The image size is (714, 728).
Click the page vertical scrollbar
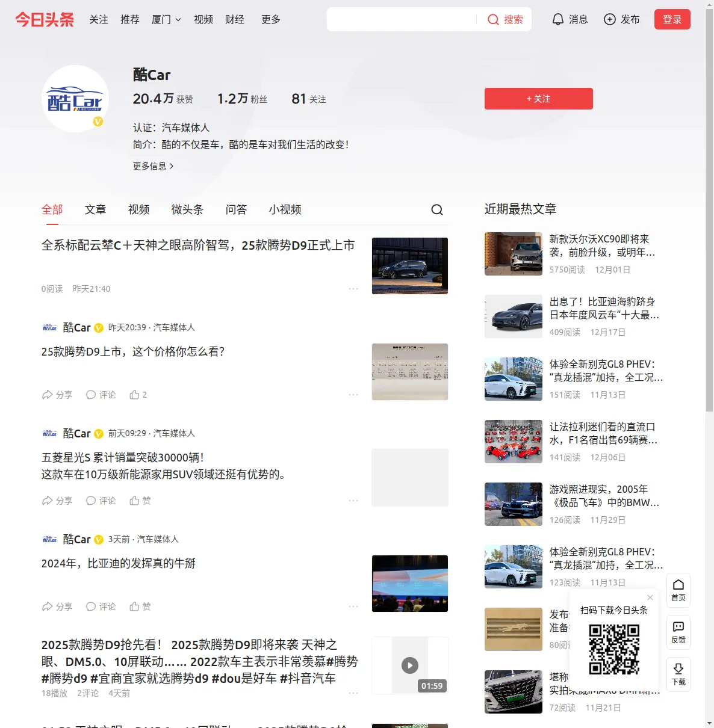coord(709,211)
